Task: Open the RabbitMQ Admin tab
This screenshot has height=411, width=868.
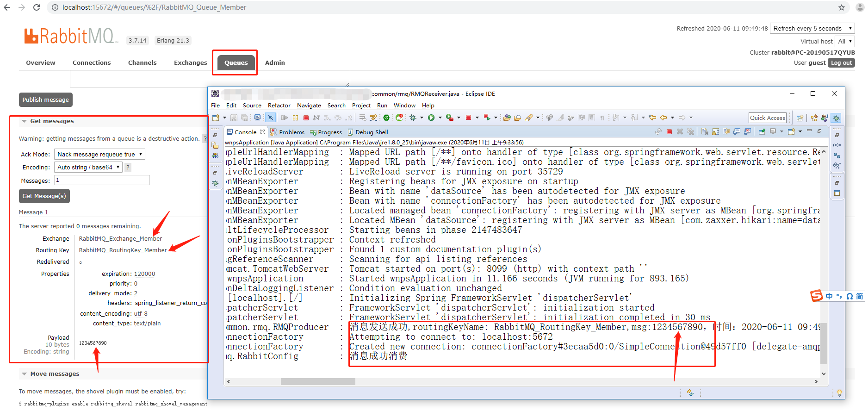Action: tap(275, 62)
